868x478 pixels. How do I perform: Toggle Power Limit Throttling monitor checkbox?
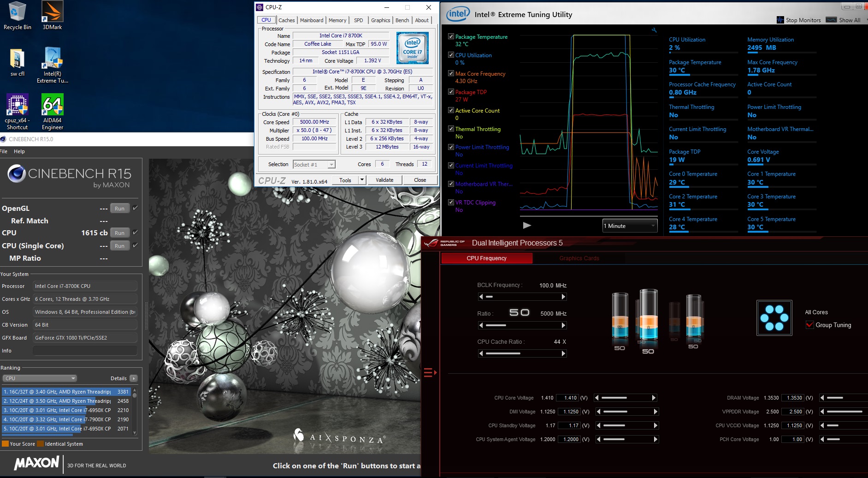tap(451, 147)
